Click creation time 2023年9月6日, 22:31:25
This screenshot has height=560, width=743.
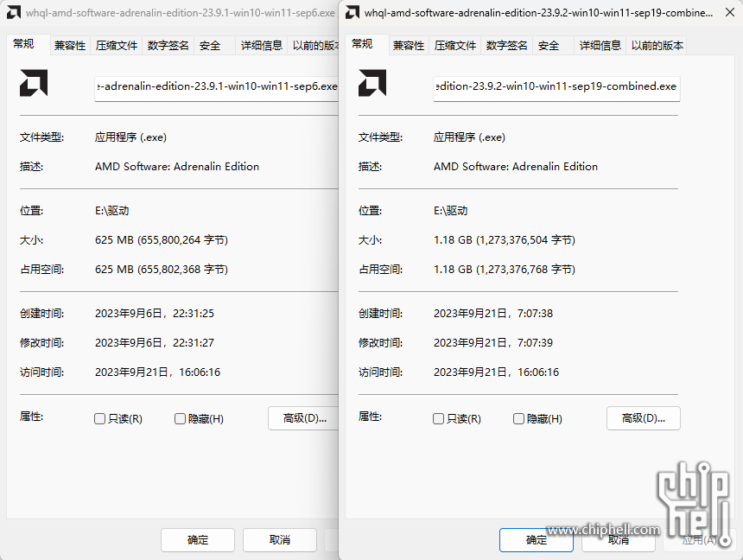tap(155, 314)
